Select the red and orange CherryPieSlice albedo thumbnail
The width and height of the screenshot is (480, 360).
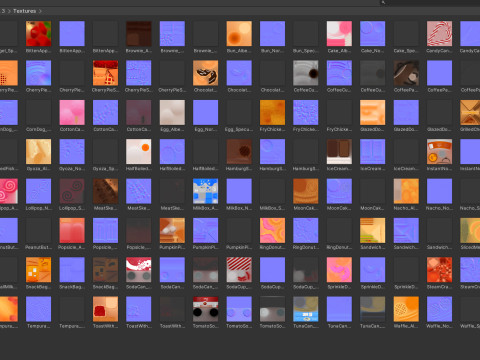click(x=105, y=73)
